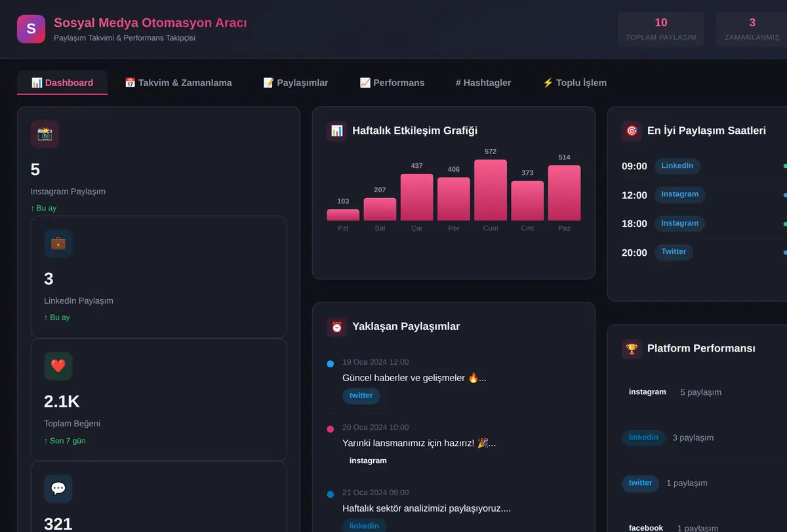Image resolution: width=787 pixels, height=532 pixels.
Task: Click the Sal bar showing 207
Action: 380,209
